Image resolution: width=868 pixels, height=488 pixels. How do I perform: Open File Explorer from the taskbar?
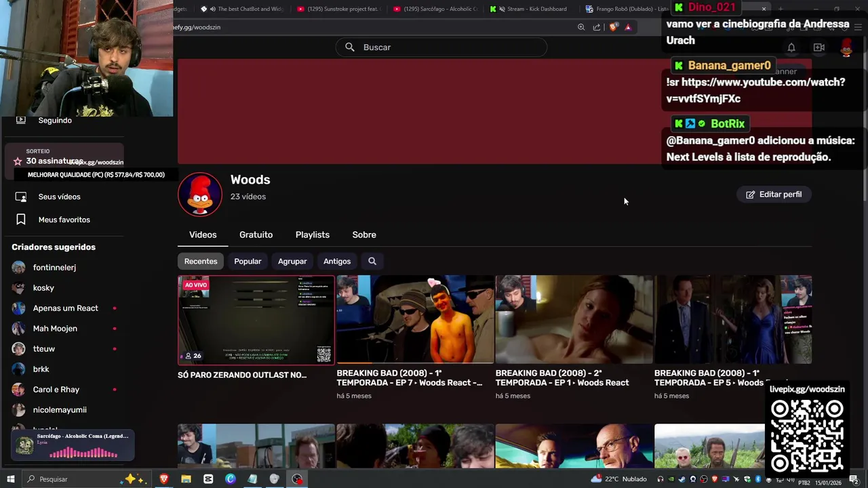click(186, 479)
